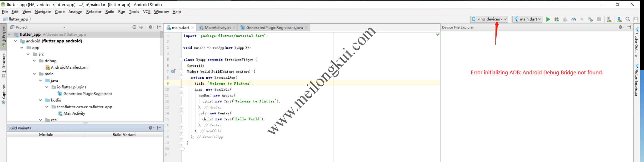
Task: Click the green analysis checkmark in editor
Action: pos(438,34)
